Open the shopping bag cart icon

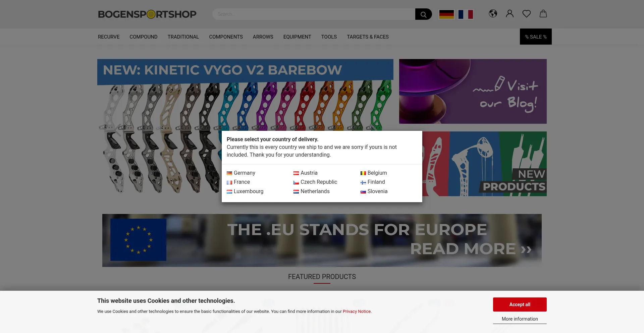point(543,14)
